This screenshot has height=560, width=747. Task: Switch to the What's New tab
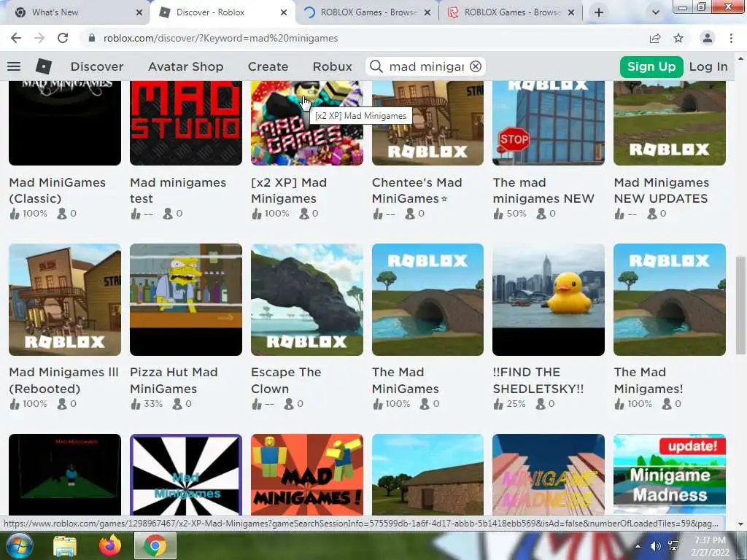click(75, 12)
